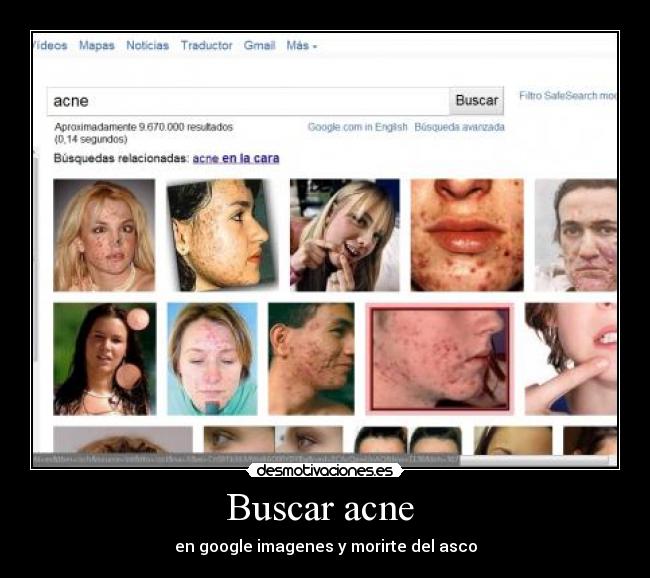This screenshot has width=650, height=578.
Task: Open pink-bordered cheek close-up thumbnail
Action: 440,359
